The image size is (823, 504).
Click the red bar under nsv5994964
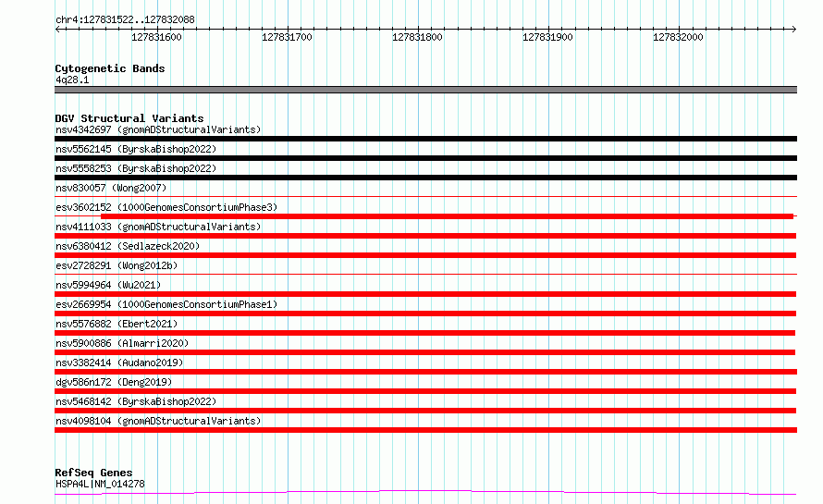coord(425,294)
